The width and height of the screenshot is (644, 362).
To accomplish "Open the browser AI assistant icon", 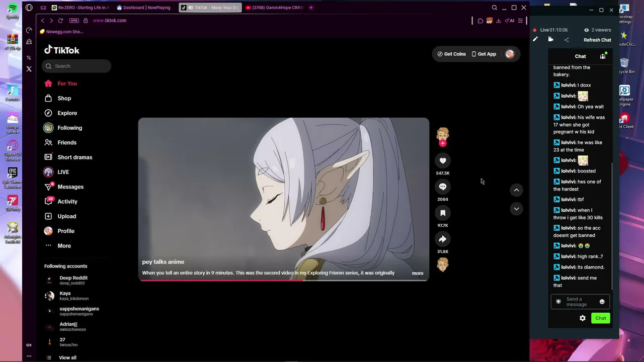I will point(510,21).
